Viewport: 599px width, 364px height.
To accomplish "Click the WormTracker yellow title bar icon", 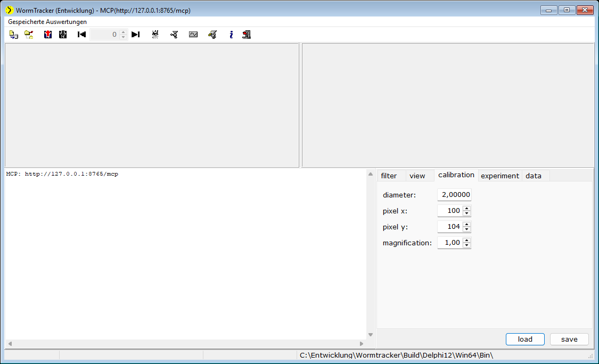I will 10,10.
